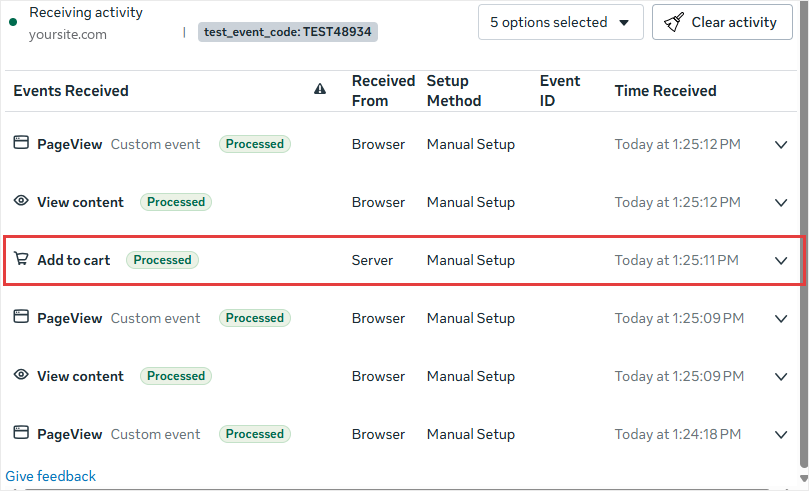
Task: Click the Events Received column header
Action: click(71, 91)
